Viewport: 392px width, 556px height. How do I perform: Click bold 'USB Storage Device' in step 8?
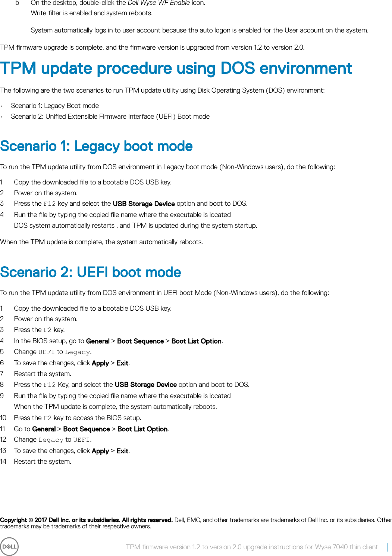[x=145, y=385]
